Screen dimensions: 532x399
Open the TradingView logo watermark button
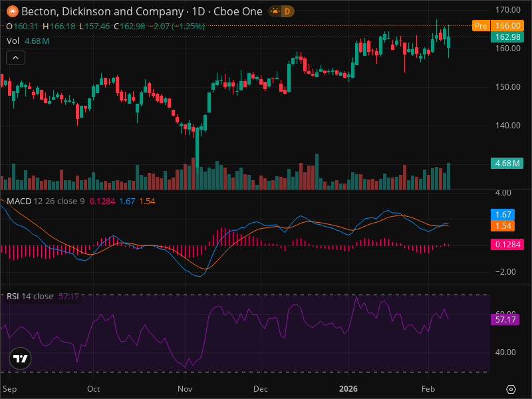coord(21,358)
